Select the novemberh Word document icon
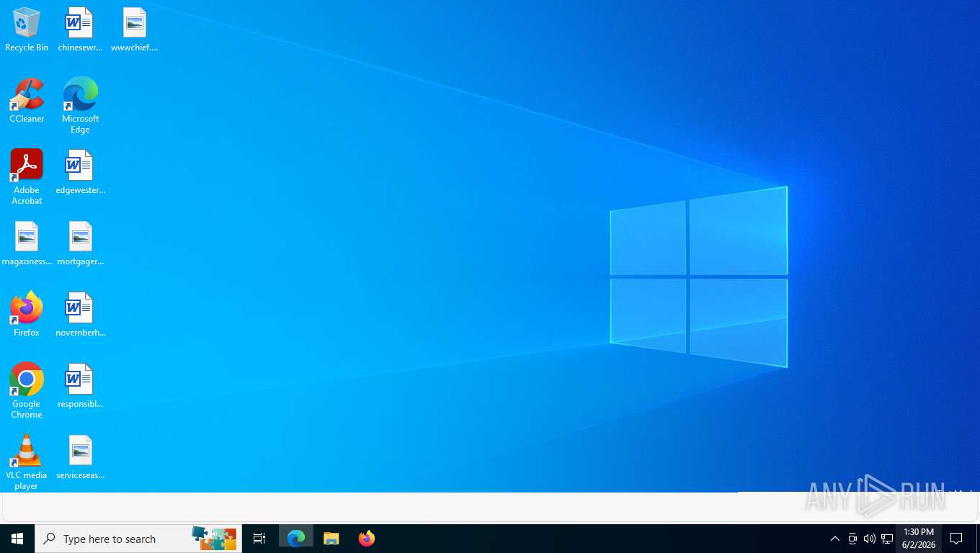The width and height of the screenshot is (980, 553). [80, 315]
